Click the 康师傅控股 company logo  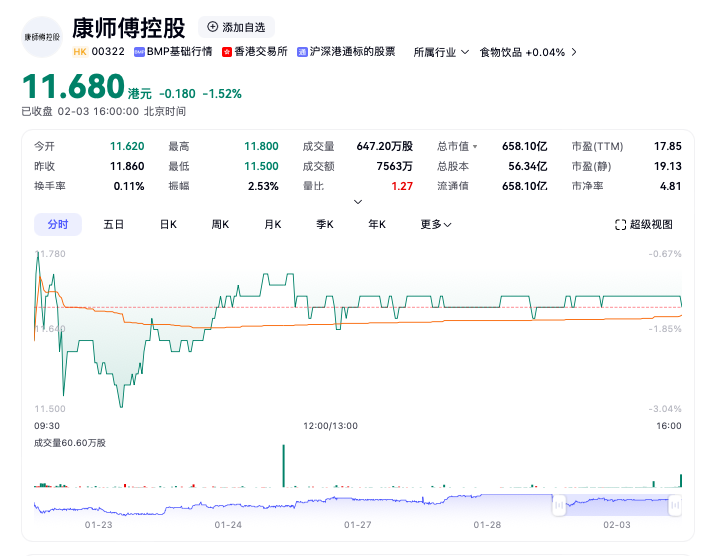tap(42, 37)
